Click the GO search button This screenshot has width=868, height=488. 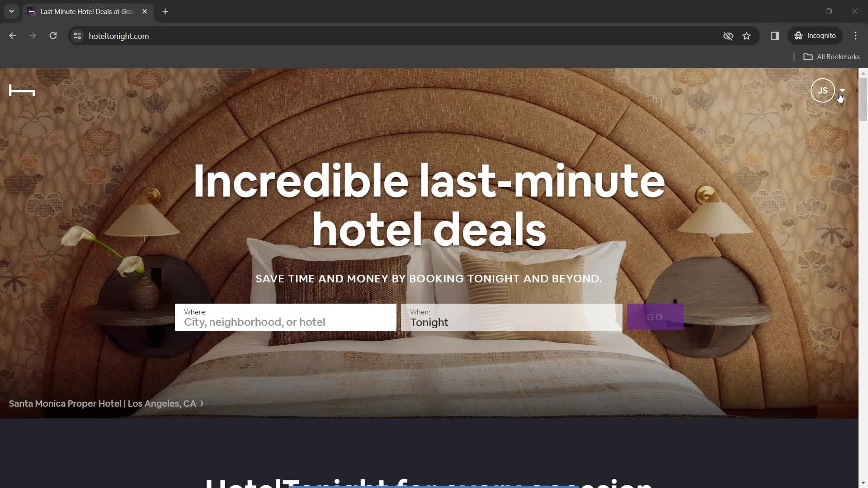click(x=655, y=316)
